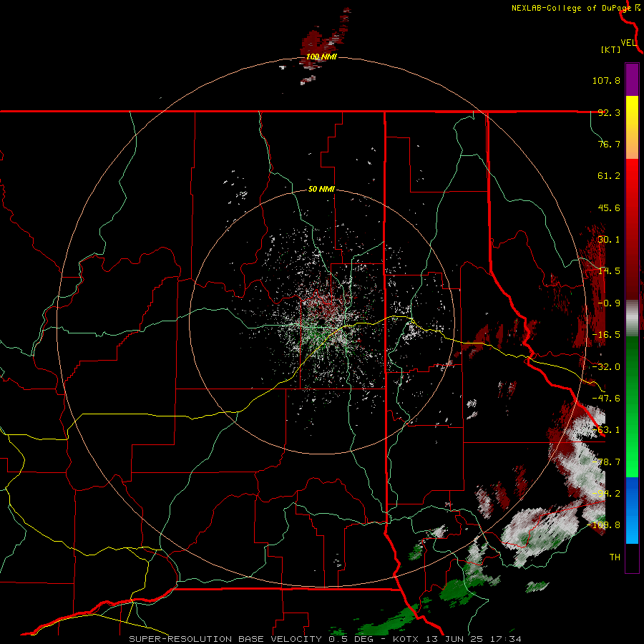Viewport: 644px width, 644px height.
Task: Click the 45.6 velocity scale value
Action: point(609,208)
